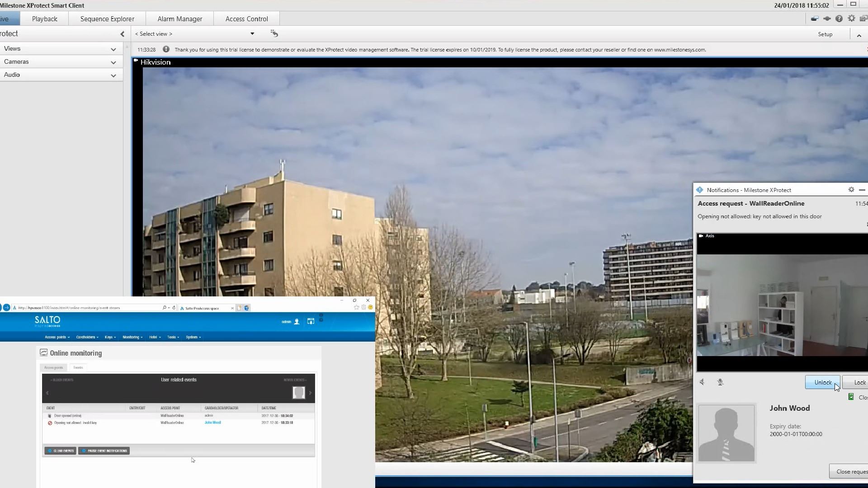Image resolution: width=868 pixels, height=488 pixels.
Task: Click the Axis camera preview
Action: 782,302
